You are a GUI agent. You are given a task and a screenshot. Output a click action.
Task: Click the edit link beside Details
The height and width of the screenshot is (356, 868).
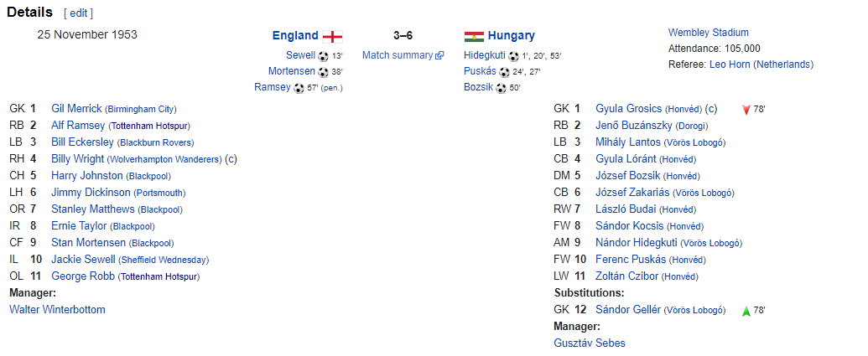tap(79, 13)
